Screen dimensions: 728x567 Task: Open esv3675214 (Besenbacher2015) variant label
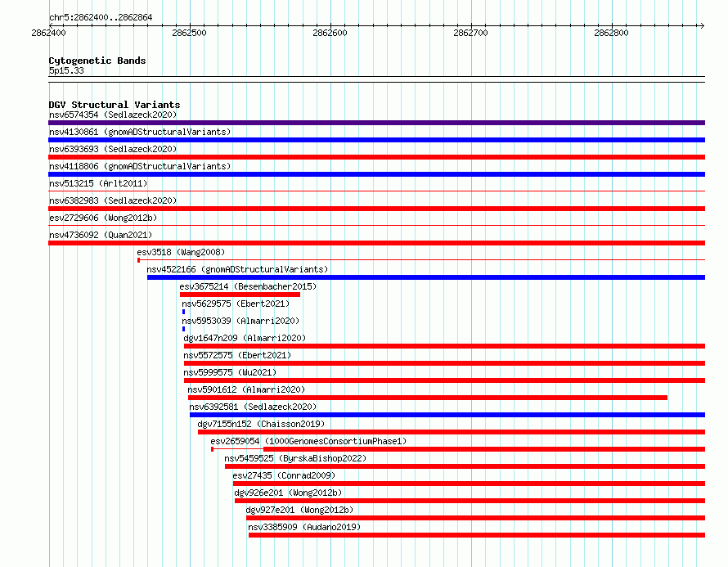[x=248, y=286]
